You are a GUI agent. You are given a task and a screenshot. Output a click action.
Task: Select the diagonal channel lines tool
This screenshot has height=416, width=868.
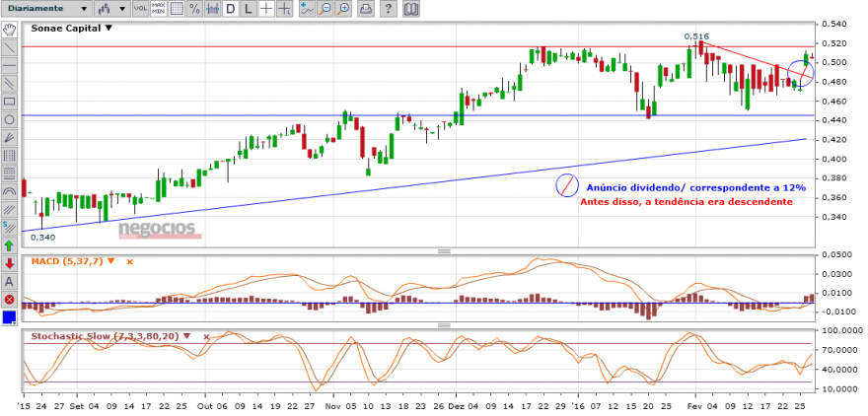[x=9, y=209]
